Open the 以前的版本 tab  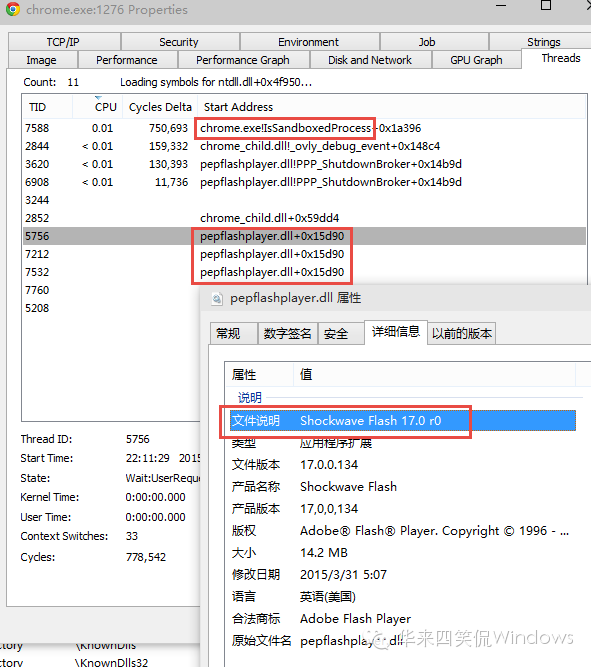[x=462, y=334]
